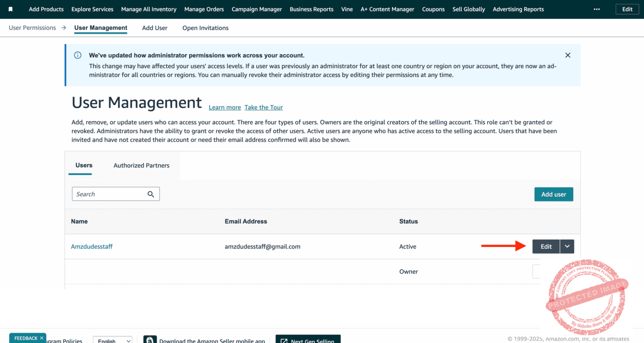This screenshot has height=343, width=644.
Task: Click the Add user button
Action: click(554, 194)
